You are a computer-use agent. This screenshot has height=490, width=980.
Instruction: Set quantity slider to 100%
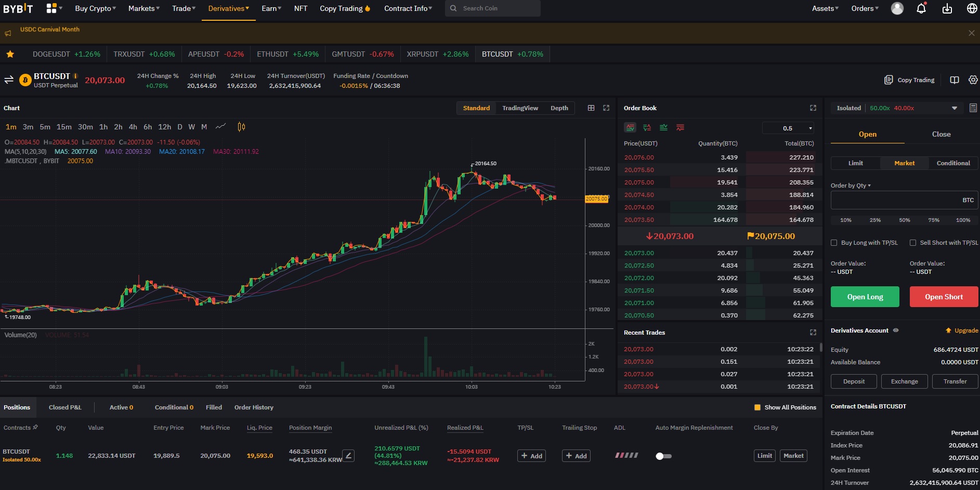pos(963,220)
